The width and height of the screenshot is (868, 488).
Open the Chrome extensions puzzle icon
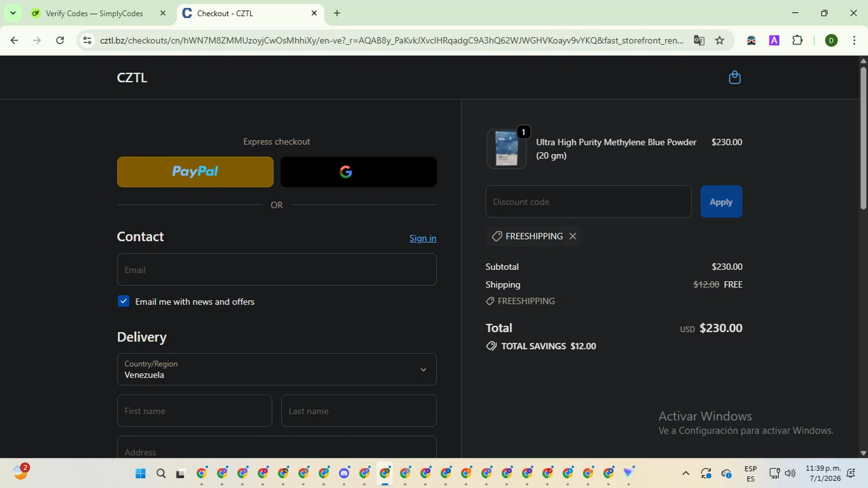[x=797, y=41]
